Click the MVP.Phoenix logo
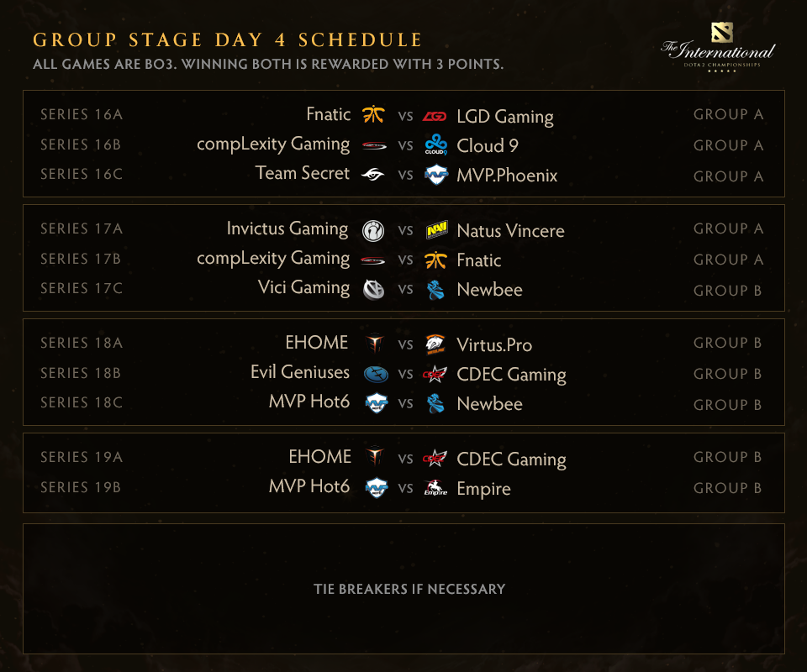Viewport: 807px width, 672px height. tap(435, 175)
